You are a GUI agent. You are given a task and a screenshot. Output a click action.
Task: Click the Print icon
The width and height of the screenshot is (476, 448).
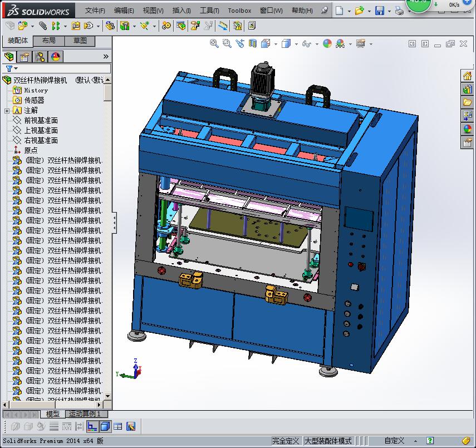pos(400,11)
